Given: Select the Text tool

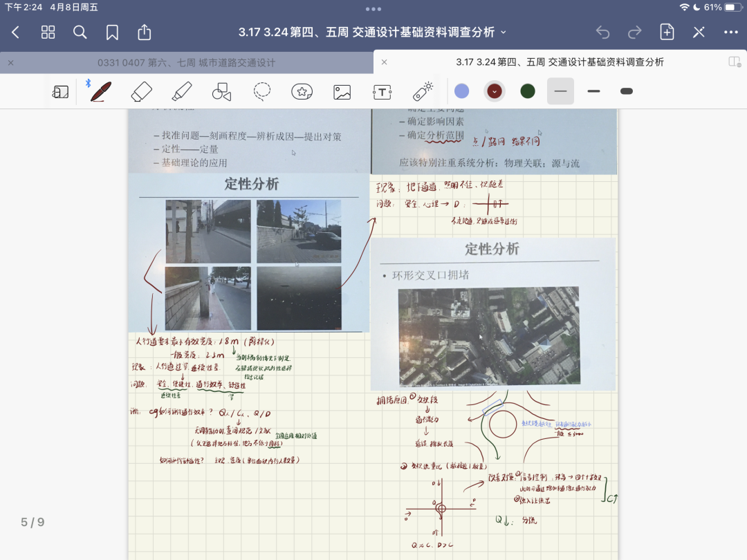Looking at the screenshot, I should [x=382, y=91].
